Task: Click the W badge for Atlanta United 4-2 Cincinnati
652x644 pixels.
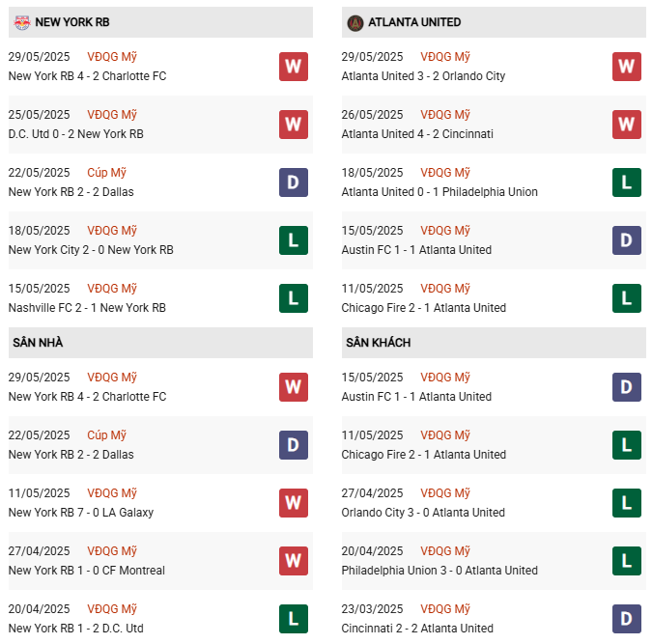Action: click(627, 125)
